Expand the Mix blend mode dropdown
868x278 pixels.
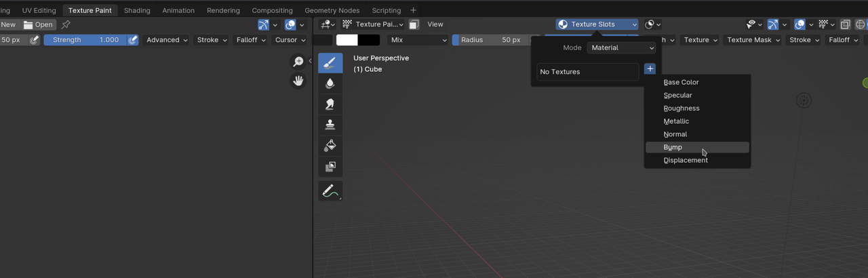pos(417,40)
